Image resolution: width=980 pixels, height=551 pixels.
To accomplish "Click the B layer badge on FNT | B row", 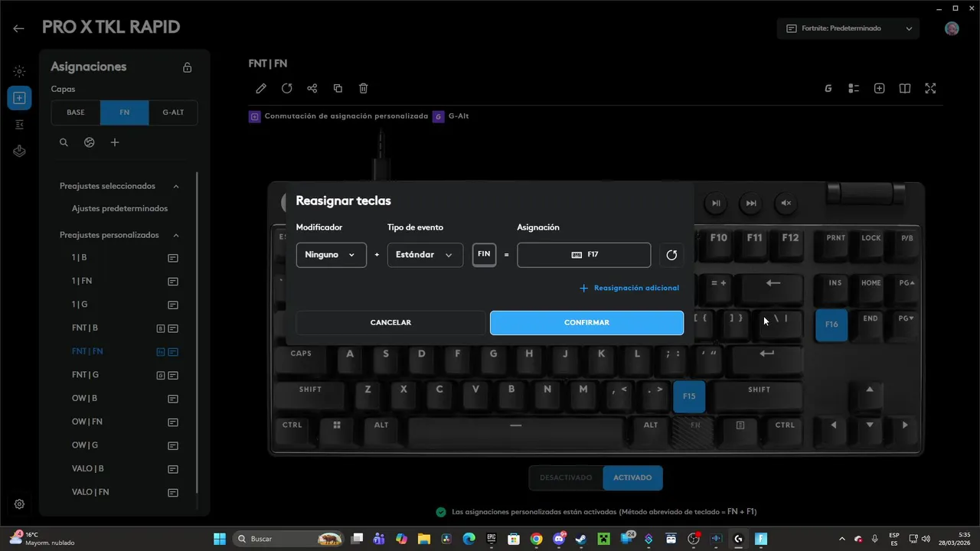I will click(x=161, y=328).
